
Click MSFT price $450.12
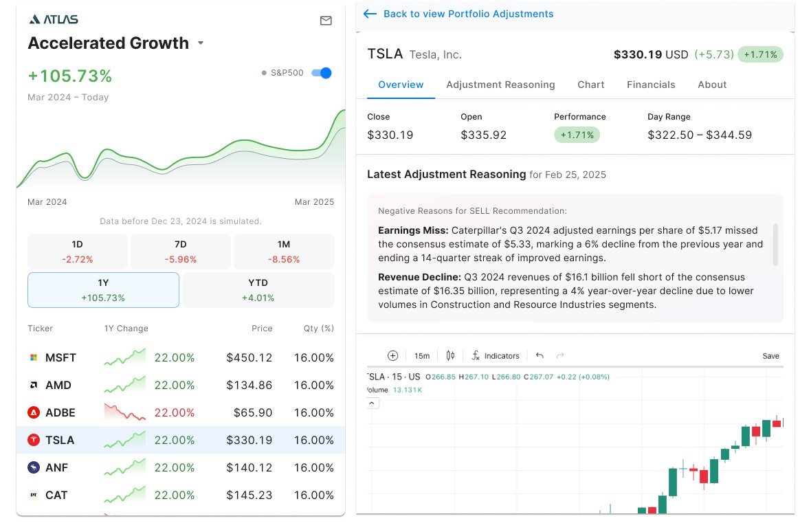point(249,358)
